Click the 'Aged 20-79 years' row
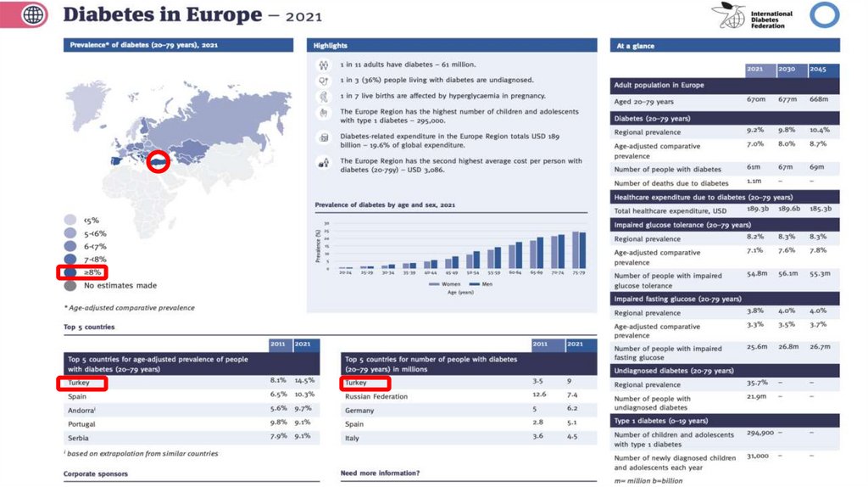868x487 pixels. (725, 102)
